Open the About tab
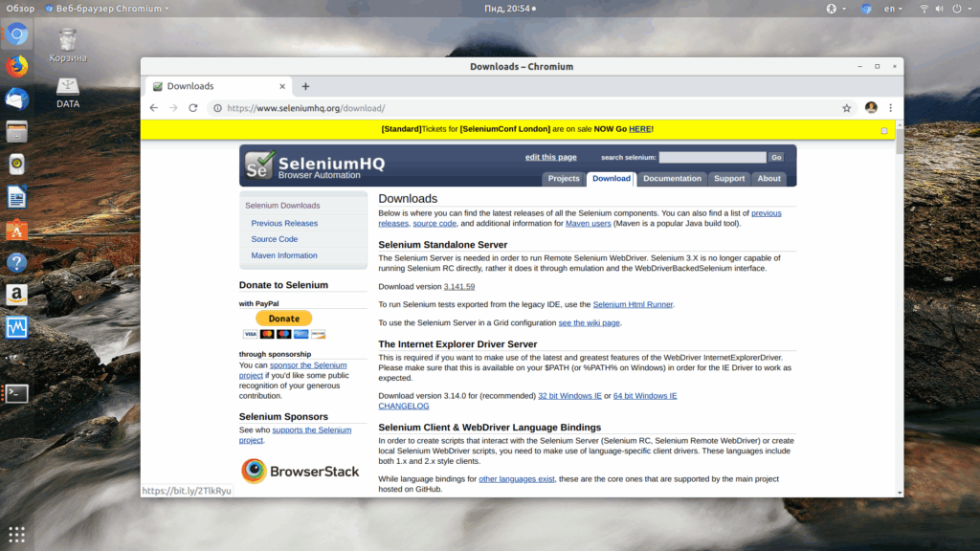Screen dimensions: 980x551 768,179
